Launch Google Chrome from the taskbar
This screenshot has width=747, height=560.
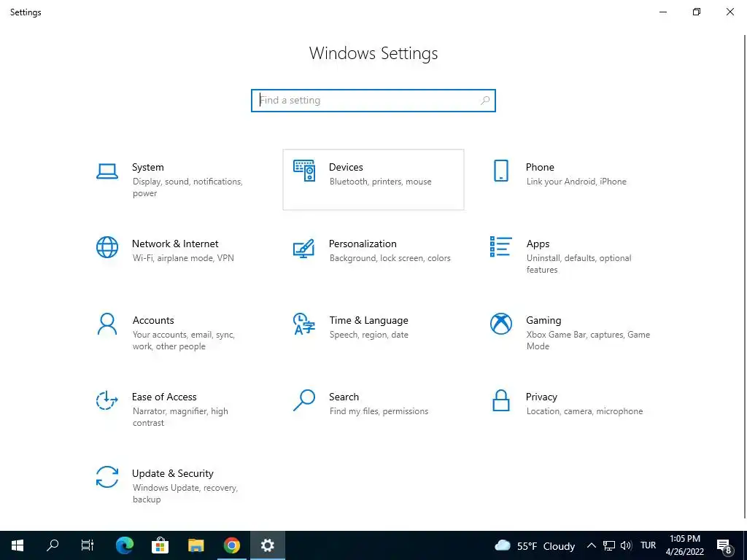pos(231,545)
